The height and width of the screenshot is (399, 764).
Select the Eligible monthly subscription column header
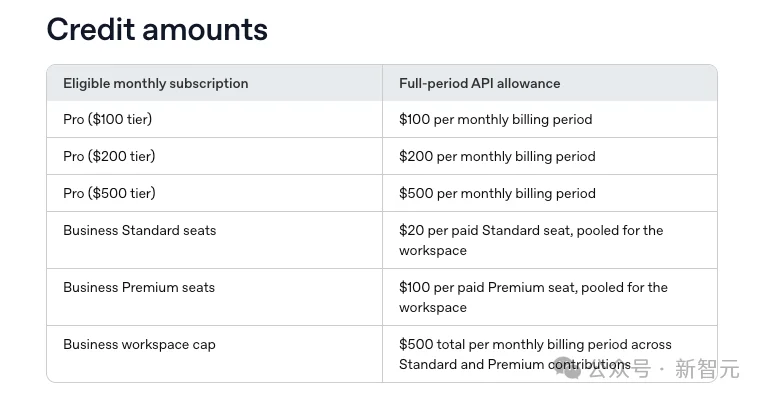(x=155, y=83)
